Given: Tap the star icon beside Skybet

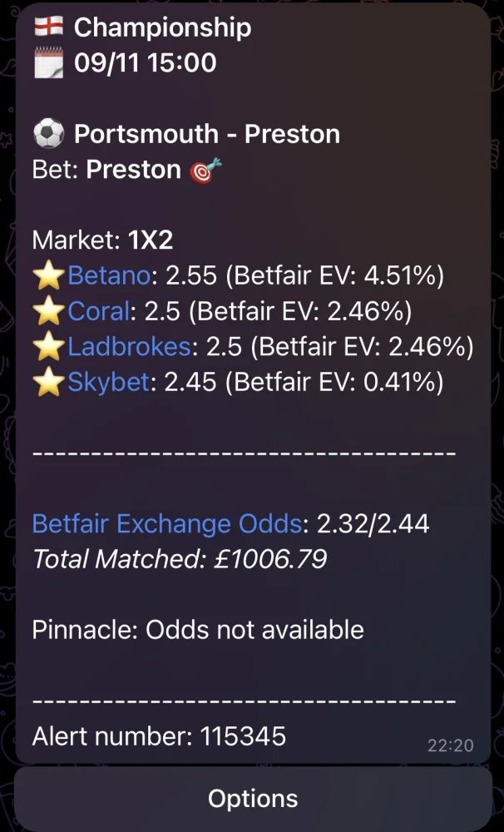Looking at the screenshot, I should [x=49, y=383].
